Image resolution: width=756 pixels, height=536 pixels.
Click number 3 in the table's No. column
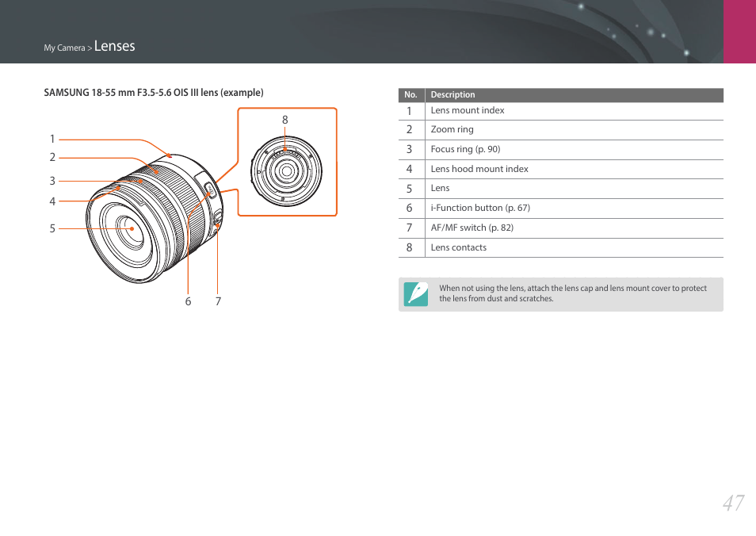410,149
